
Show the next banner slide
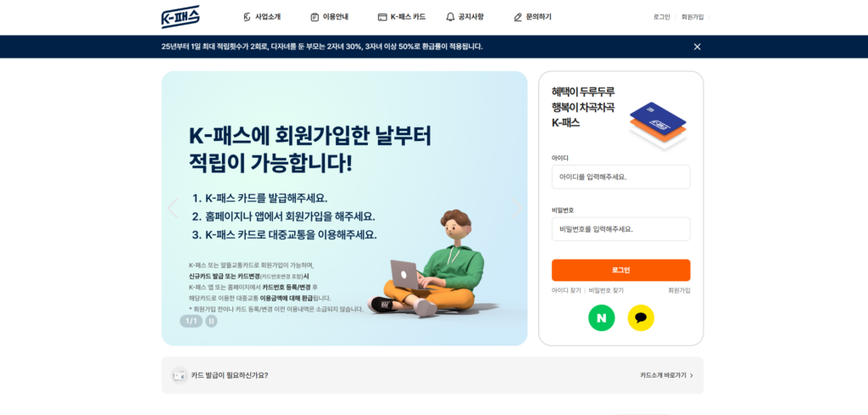pos(517,208)
